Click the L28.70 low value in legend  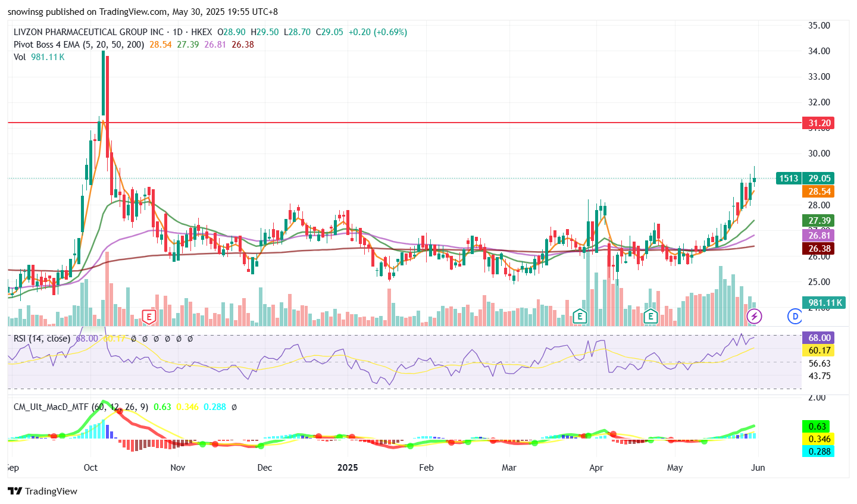(x=297, y=32)
